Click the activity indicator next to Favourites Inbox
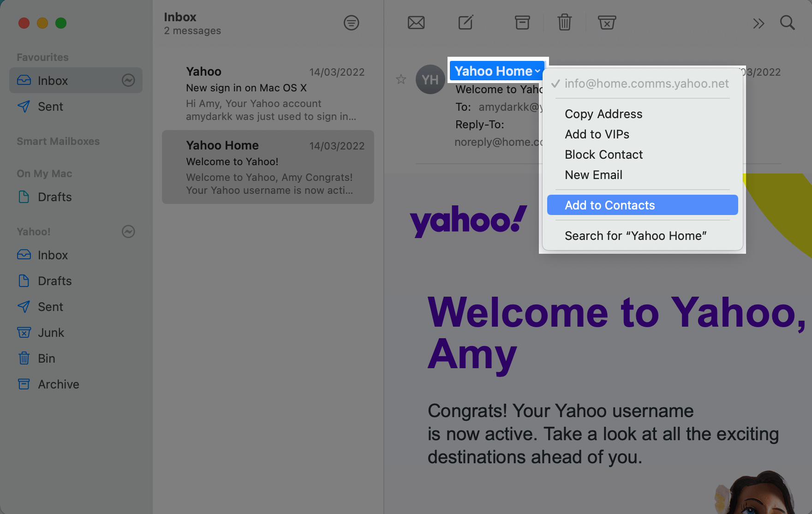This screenshot has width=812, height=514. click(128, 80)
